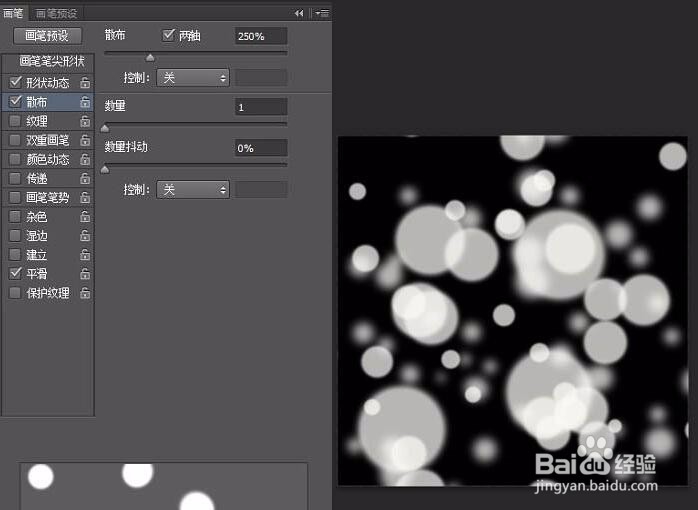The width and height of the screenshot is (698, 510).
Task: Enable the 双重画笔 checkbox
Action: 15,140
